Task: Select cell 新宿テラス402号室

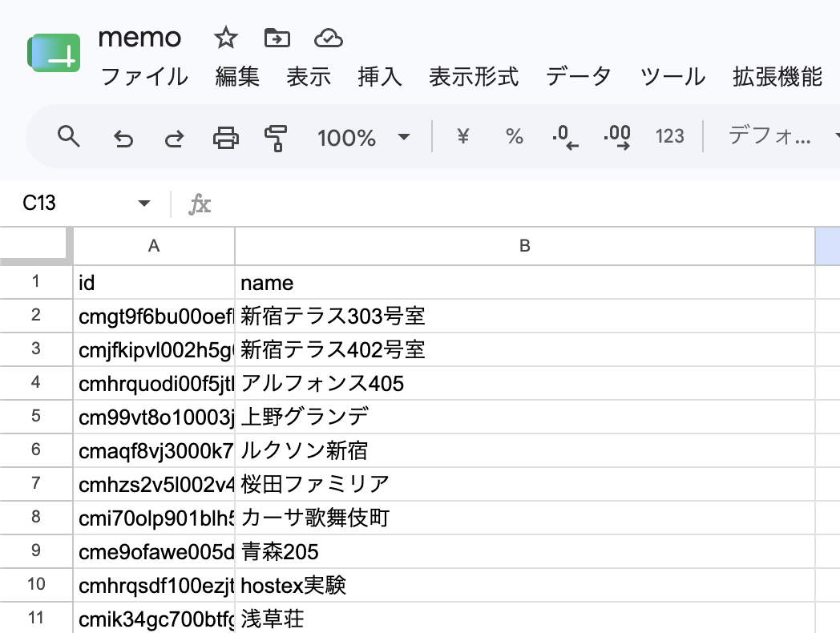Action: [524, 349]
